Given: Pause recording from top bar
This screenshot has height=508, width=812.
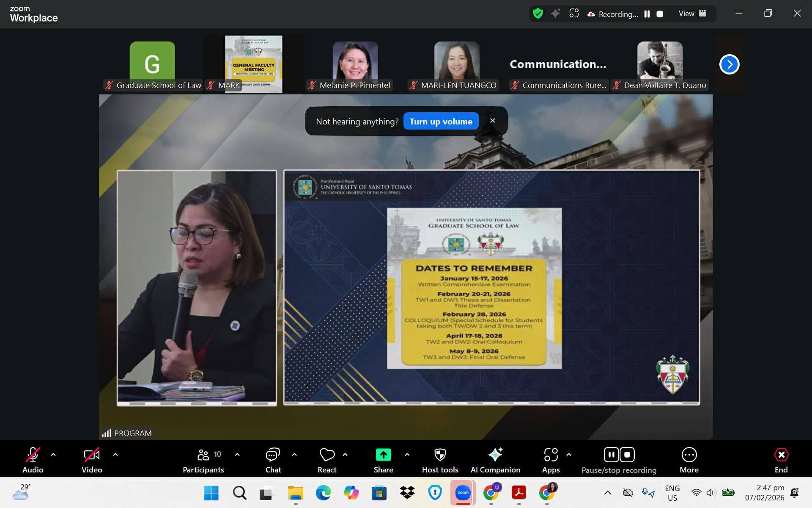Looking at the screenshot, I should (x=647, y=14).
